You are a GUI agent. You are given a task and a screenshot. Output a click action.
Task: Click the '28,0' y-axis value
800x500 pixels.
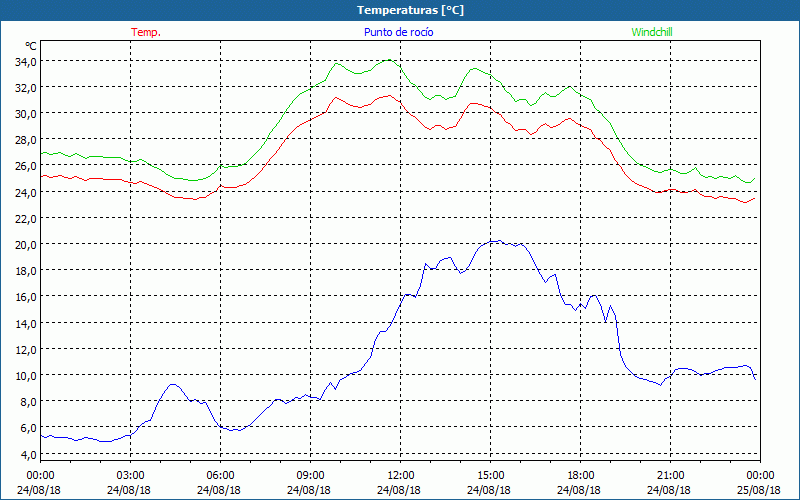pos(26,140)
